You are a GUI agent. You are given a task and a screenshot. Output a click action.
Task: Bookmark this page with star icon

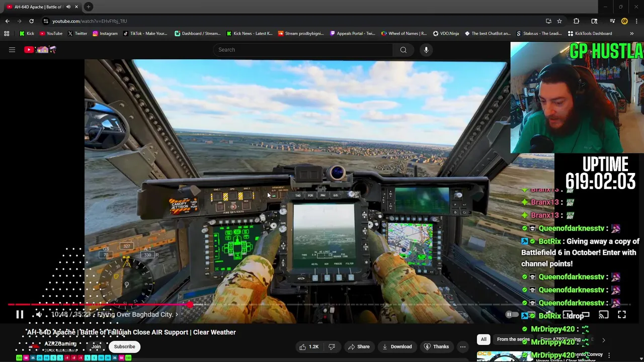(x=559, y=21)
